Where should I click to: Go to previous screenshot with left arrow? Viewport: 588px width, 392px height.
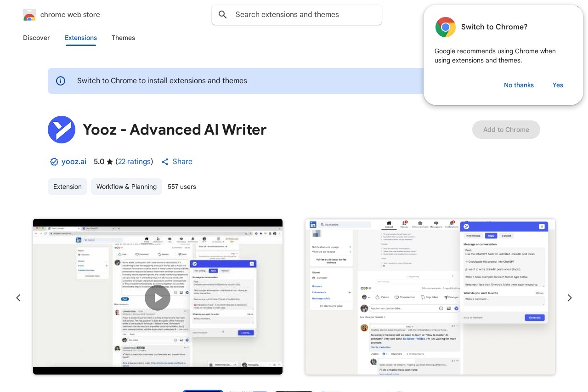click(x=18, y=298)
